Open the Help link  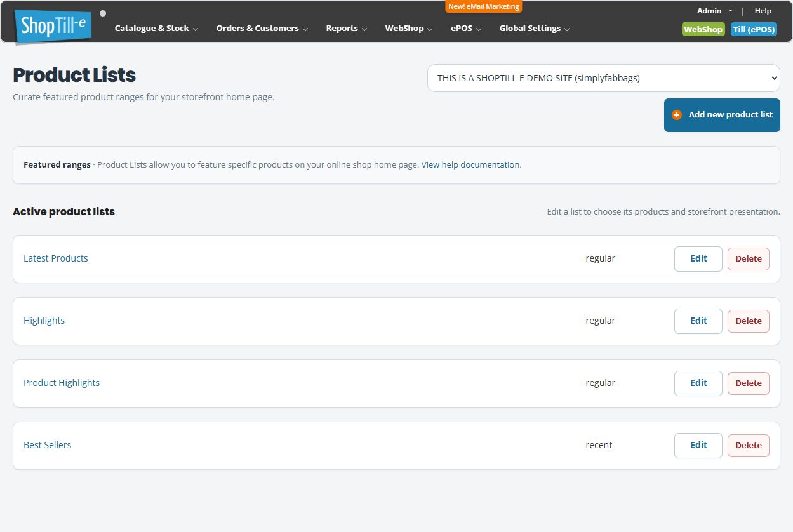(763, 11)
